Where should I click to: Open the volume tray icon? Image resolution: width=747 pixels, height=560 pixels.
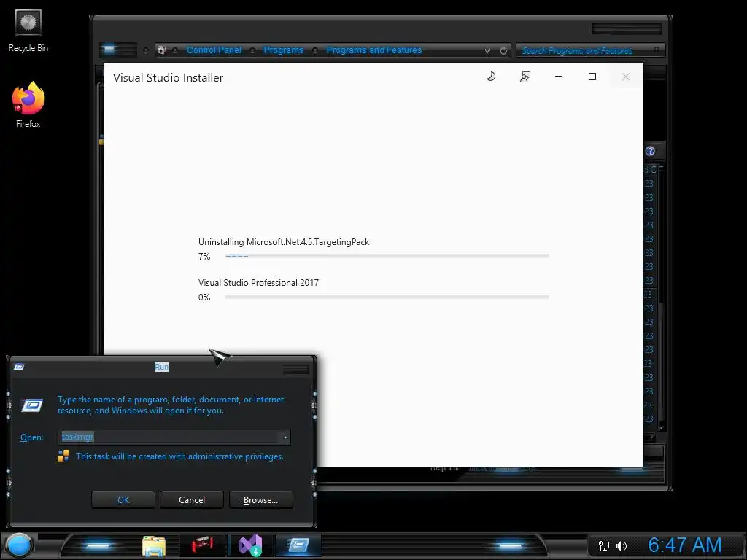point(622,545)
